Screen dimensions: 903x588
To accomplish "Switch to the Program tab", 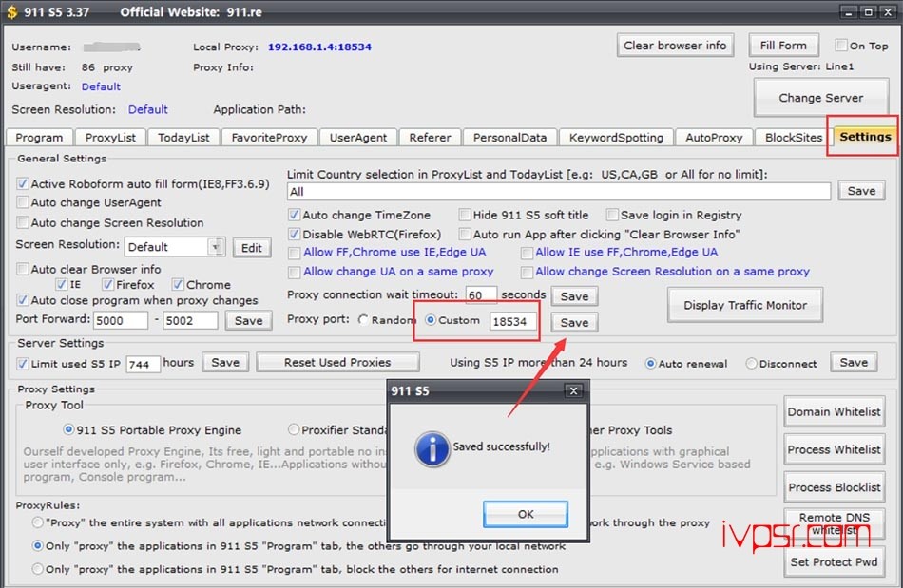I will click(39, 138).
